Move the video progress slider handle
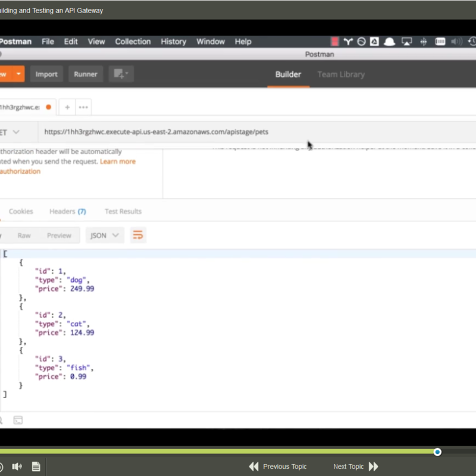The height and width of the screenshot is (476, 476). tap(437, 452)
